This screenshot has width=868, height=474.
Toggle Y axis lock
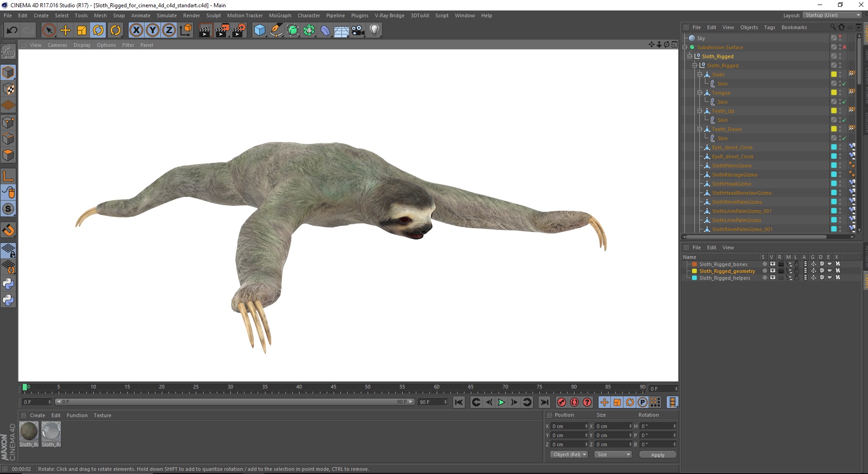point(153,30)
